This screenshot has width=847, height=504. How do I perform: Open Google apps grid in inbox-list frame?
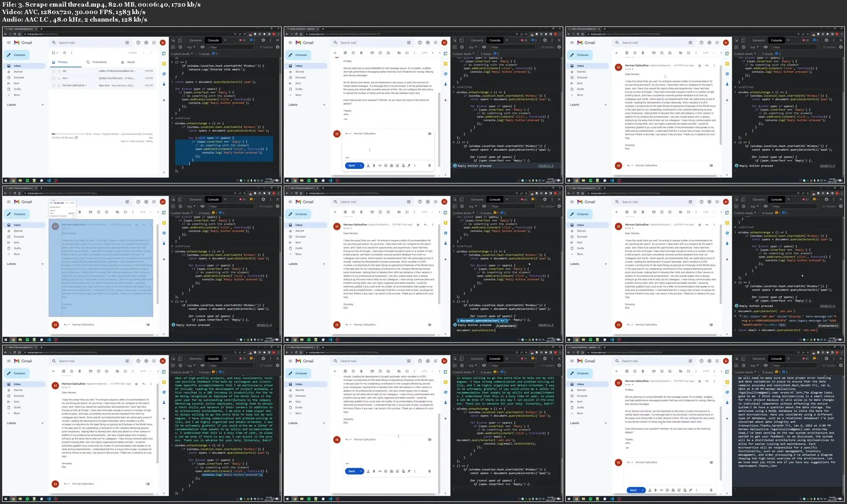(x=154, y=43)
